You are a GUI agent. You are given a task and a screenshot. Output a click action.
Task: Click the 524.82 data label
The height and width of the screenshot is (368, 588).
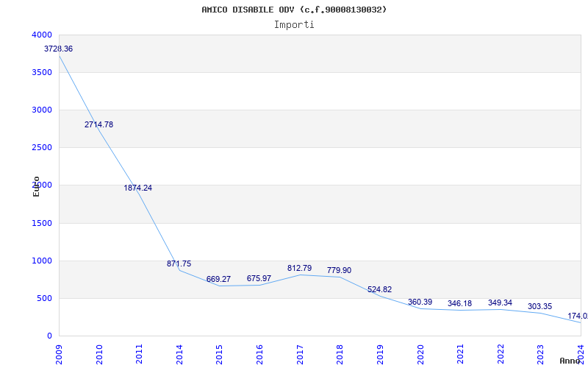click(x=379, y=289)
